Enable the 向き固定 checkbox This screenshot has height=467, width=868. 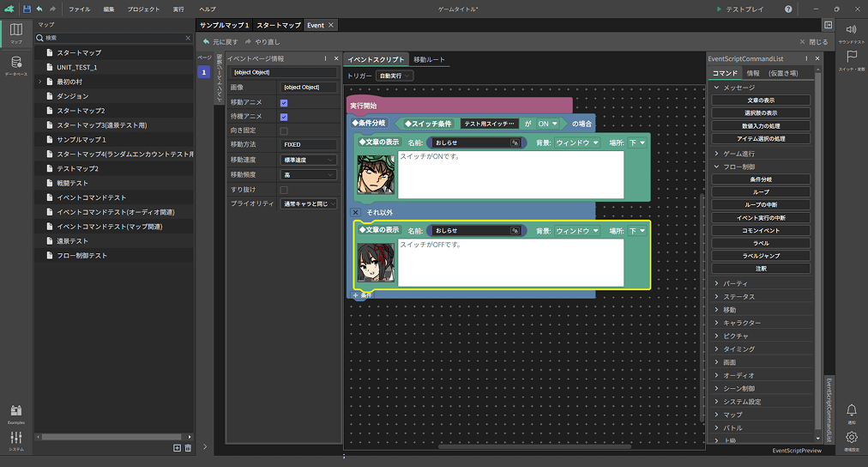[x=284, y=131]
